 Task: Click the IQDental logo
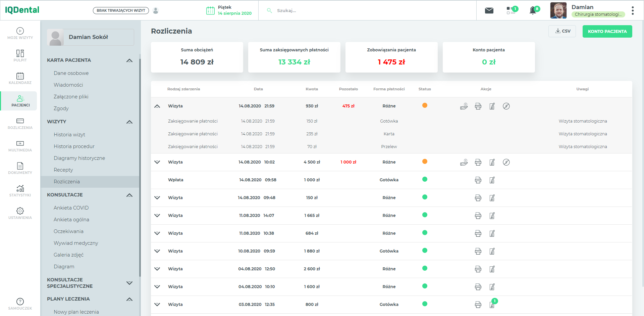(22, 10)
